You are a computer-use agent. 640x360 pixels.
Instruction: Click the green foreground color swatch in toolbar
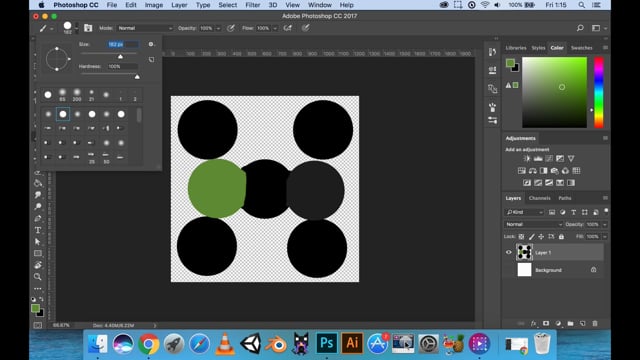click(x=36, y=308)
